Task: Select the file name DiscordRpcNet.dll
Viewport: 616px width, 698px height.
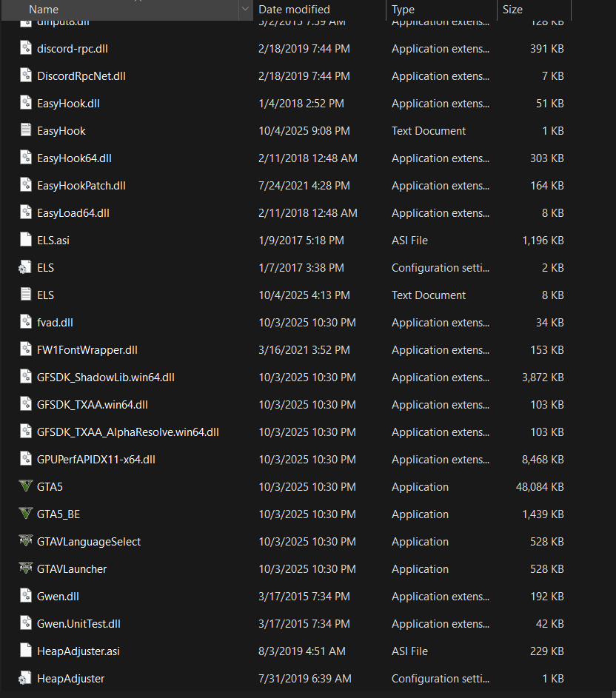Action: coord(81,76)
